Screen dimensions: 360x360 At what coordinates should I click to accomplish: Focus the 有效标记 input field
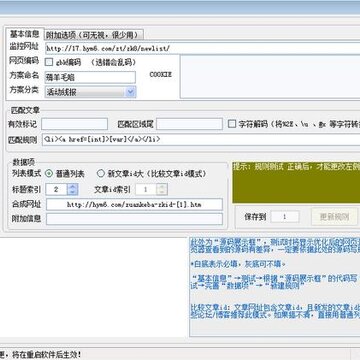pos(74,124)
